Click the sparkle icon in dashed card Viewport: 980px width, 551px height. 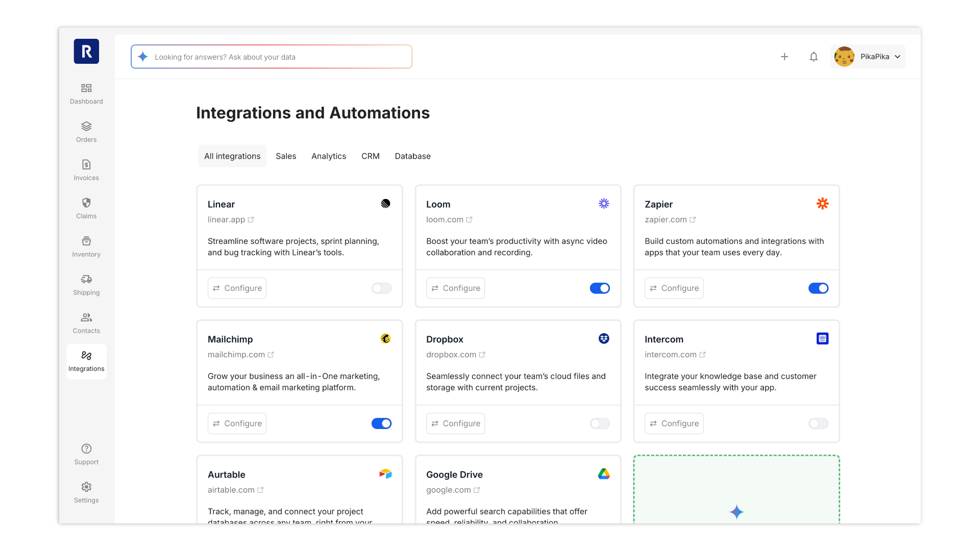(x=737, y=512)
